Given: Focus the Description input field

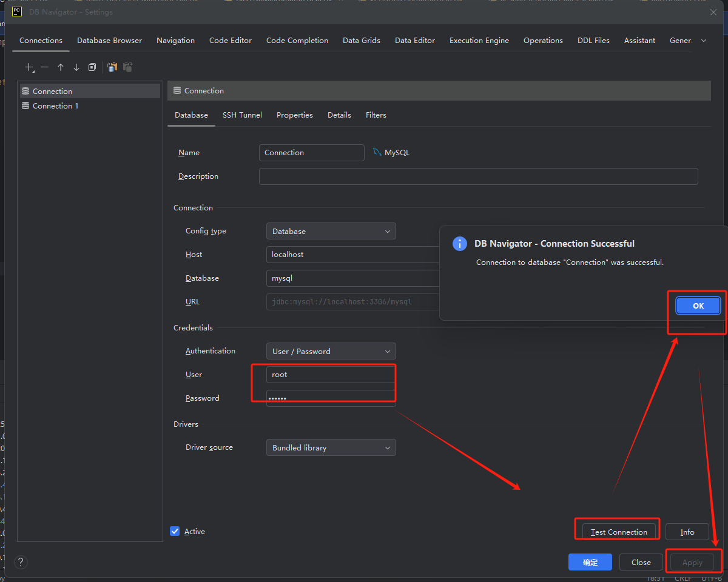Looking at the screenshot, I should point(479,176).
